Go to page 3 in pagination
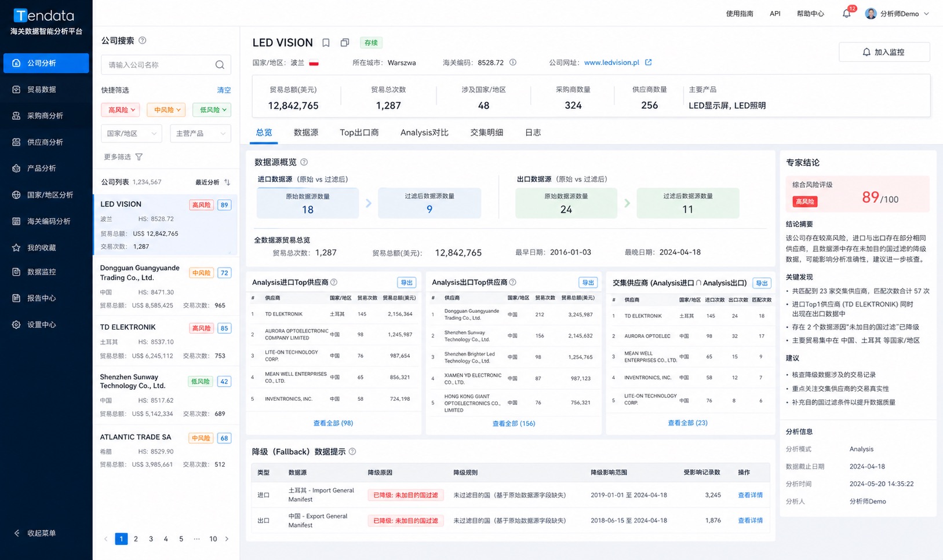The width and height of the screenshot is (943, 560). 151,539
